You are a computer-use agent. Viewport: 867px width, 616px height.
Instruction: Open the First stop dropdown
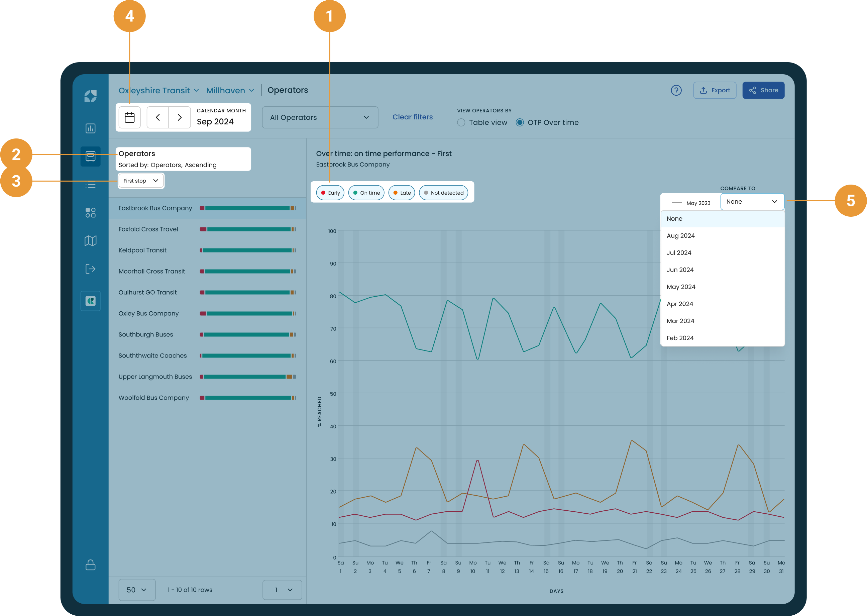click(141, 181)
